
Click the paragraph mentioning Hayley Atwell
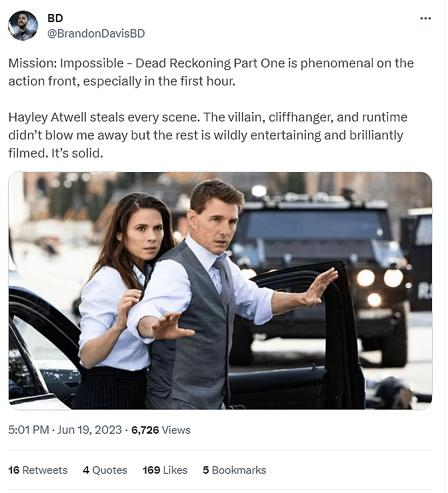(207, 135)
